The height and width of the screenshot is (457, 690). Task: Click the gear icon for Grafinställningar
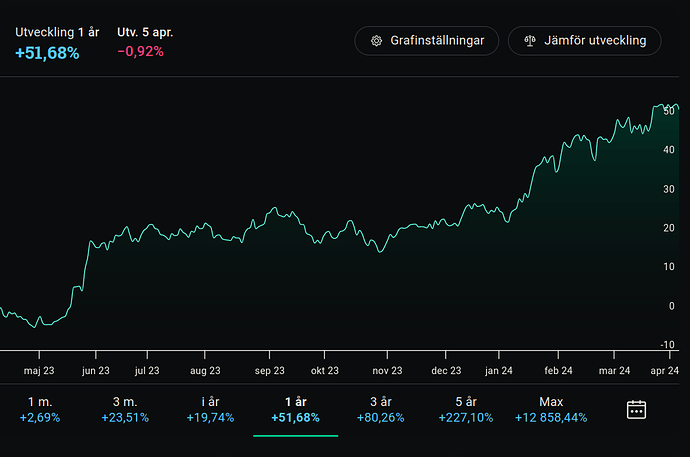pyautogui.click(x=377, y=41)
